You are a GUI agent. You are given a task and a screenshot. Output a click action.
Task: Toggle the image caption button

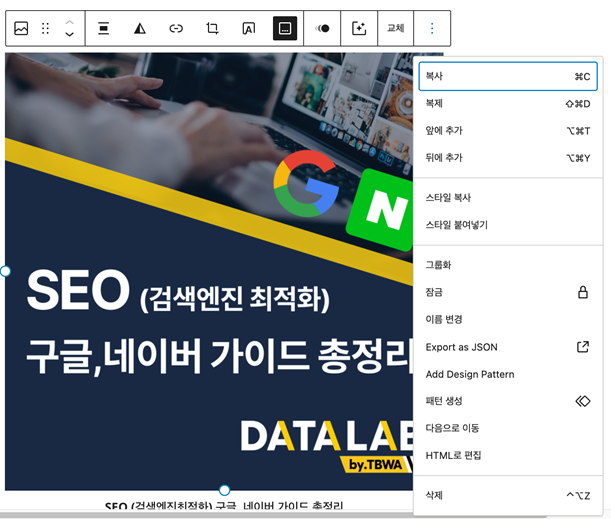(x=285, y=29)
